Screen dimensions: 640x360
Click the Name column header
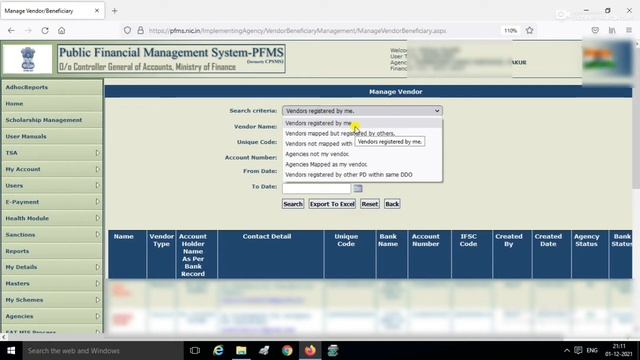coord(127,254)
